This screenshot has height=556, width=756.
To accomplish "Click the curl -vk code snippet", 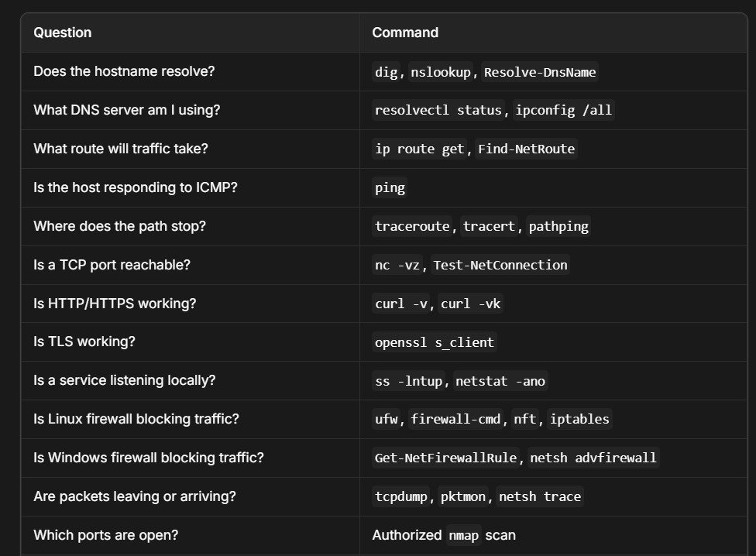I will [471, 304].
